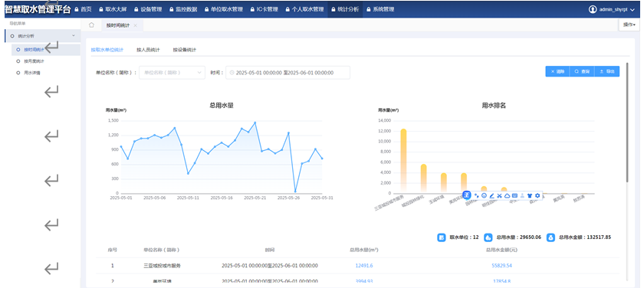Click the 取水单位 summary icon
The height and width of the screenshot is (288, 644).
tap(442, 237)
